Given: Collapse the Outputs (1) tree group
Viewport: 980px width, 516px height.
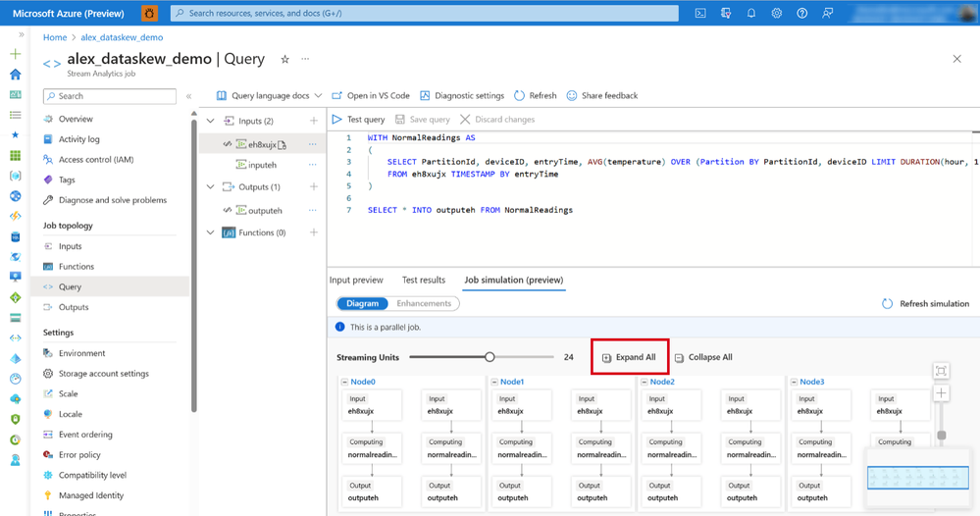Looking at the screenshot, I should pos(211,186).
